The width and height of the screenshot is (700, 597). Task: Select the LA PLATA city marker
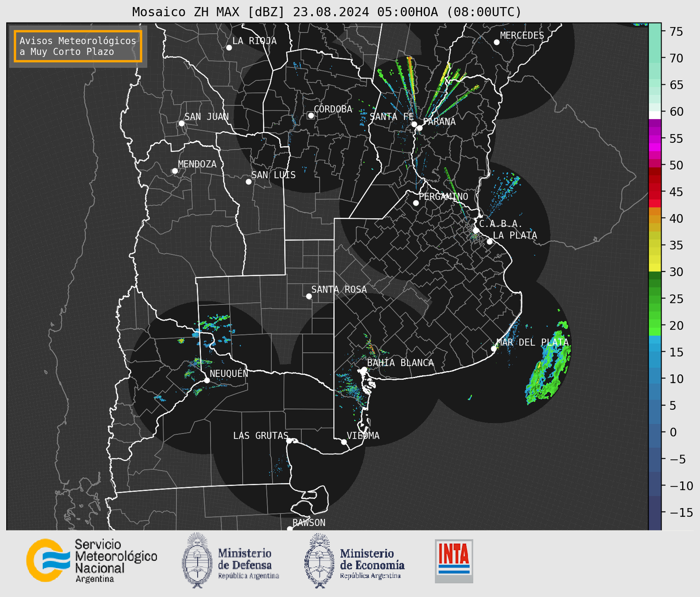click(x=490, y=242)
